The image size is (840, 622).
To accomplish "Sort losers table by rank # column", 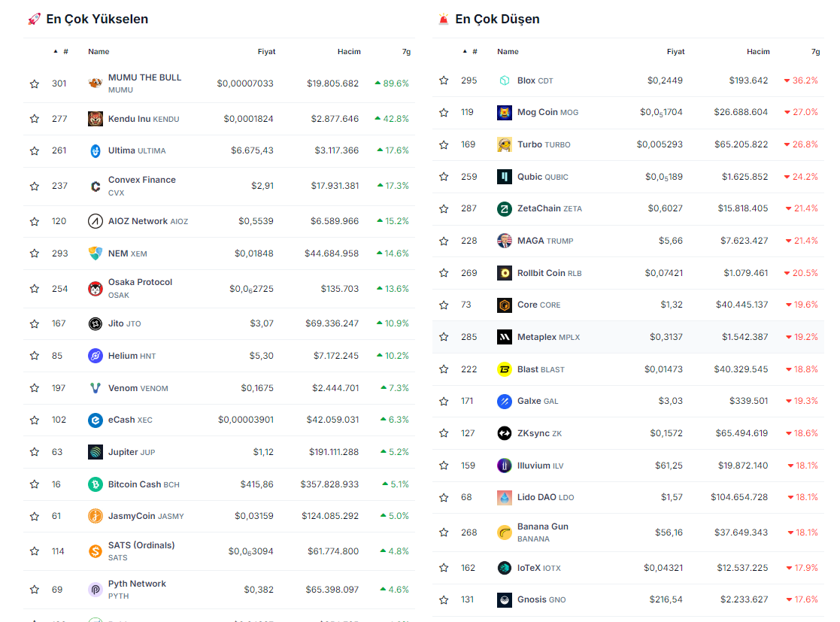I will (x=475, y=52).
